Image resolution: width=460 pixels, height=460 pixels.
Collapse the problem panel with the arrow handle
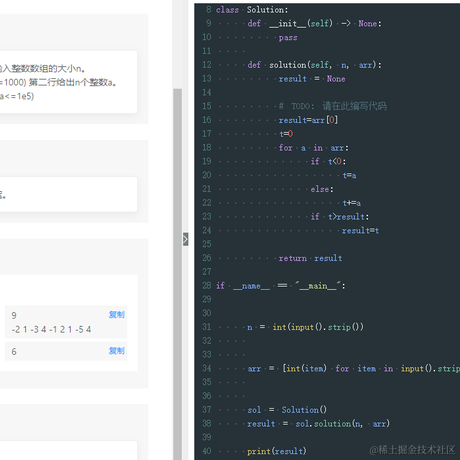[186, 239]
